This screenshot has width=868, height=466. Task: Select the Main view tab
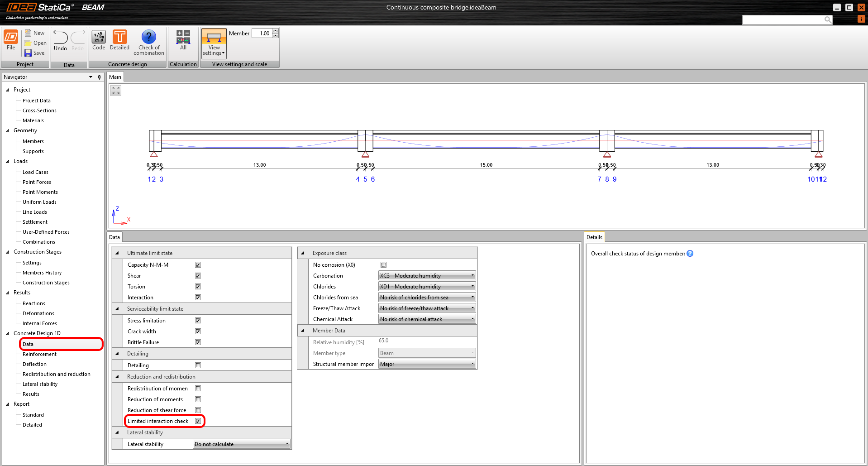[x=115, y=77]
